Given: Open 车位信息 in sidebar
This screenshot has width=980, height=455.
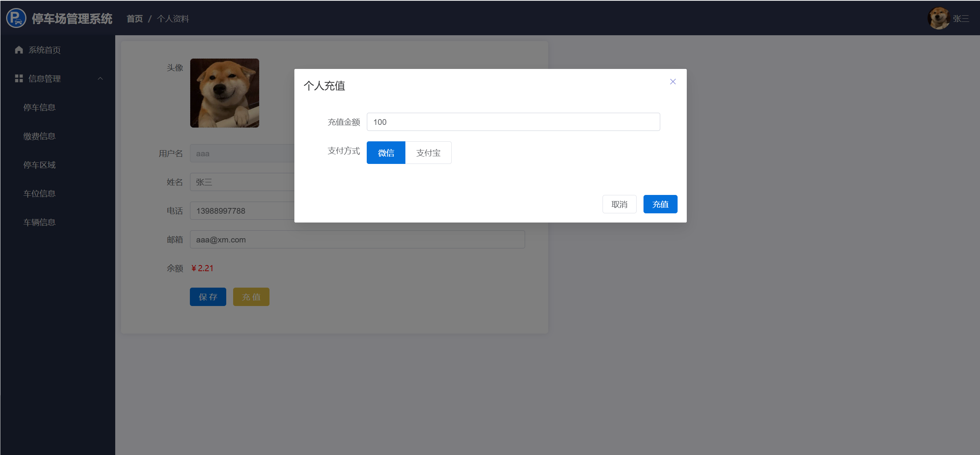Looking at the screenshot, I should point(39,193).
